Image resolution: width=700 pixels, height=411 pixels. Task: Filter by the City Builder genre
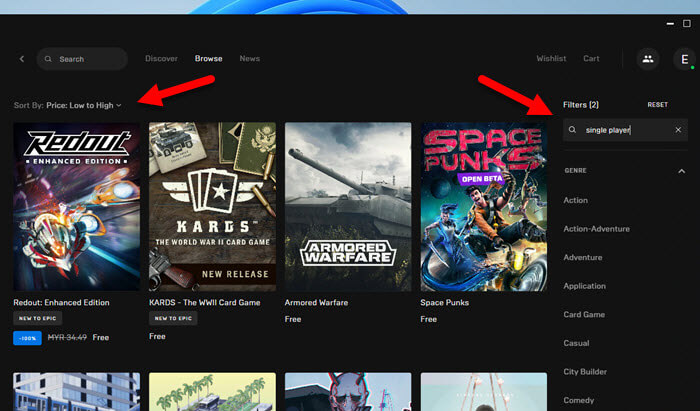585,372
